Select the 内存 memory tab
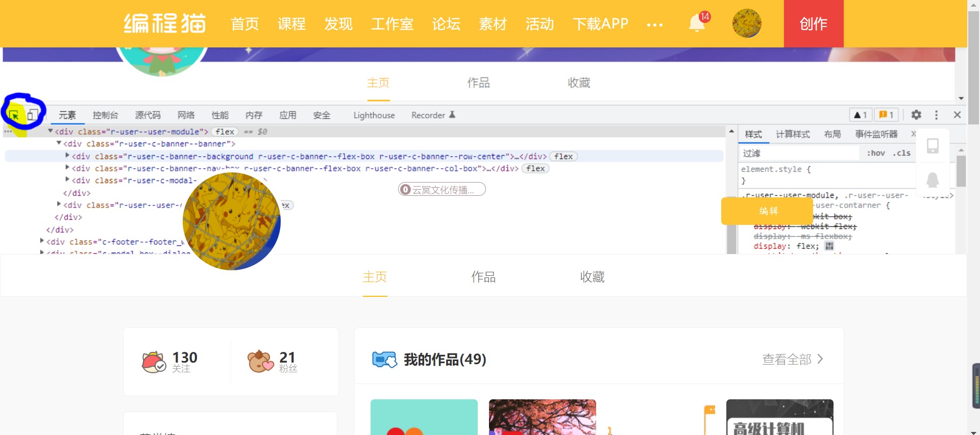Image resolution: width=980 pixels, height=435 pixels. [x=254, y=115]
